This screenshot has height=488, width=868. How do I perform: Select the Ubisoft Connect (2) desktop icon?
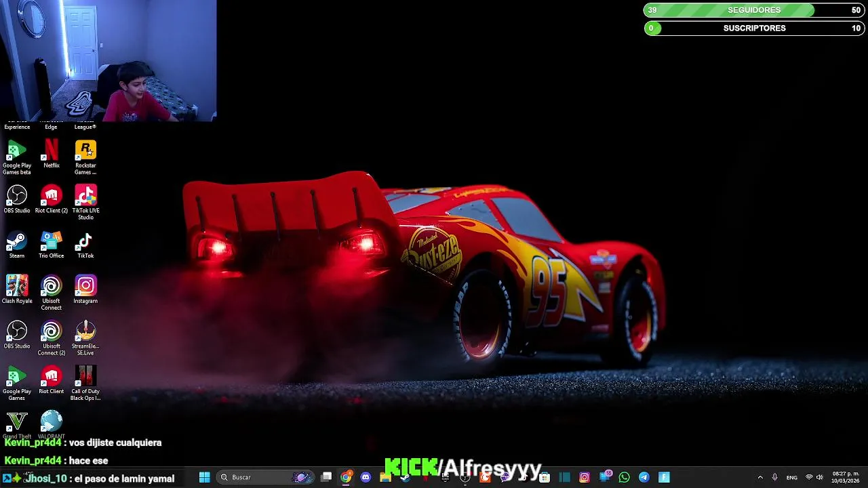click(52, 338)
